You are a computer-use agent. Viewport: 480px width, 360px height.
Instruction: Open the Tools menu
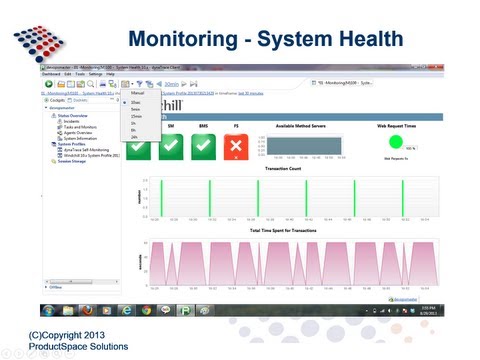(80, 74)
